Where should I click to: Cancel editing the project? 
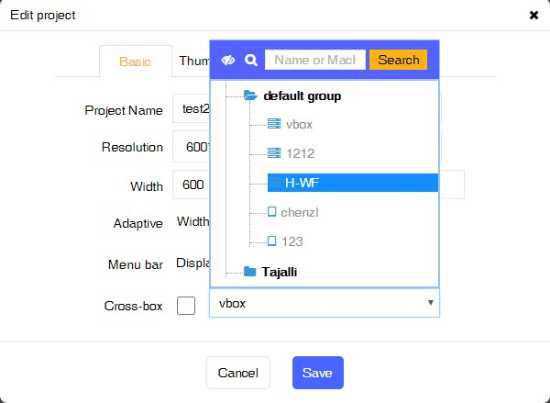pyautogui.click(x=238, y=372)
